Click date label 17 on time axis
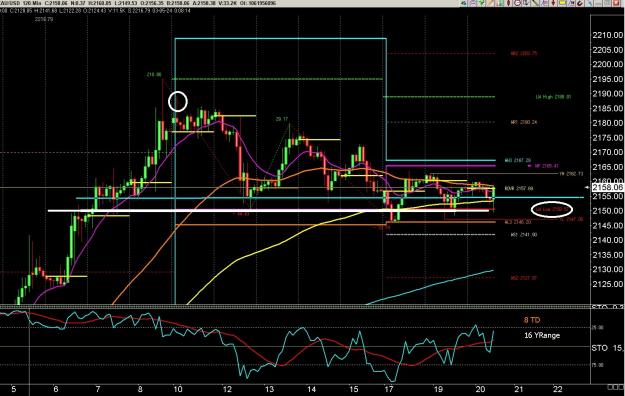Screen dimensions: 625x396 pos(388,389)
